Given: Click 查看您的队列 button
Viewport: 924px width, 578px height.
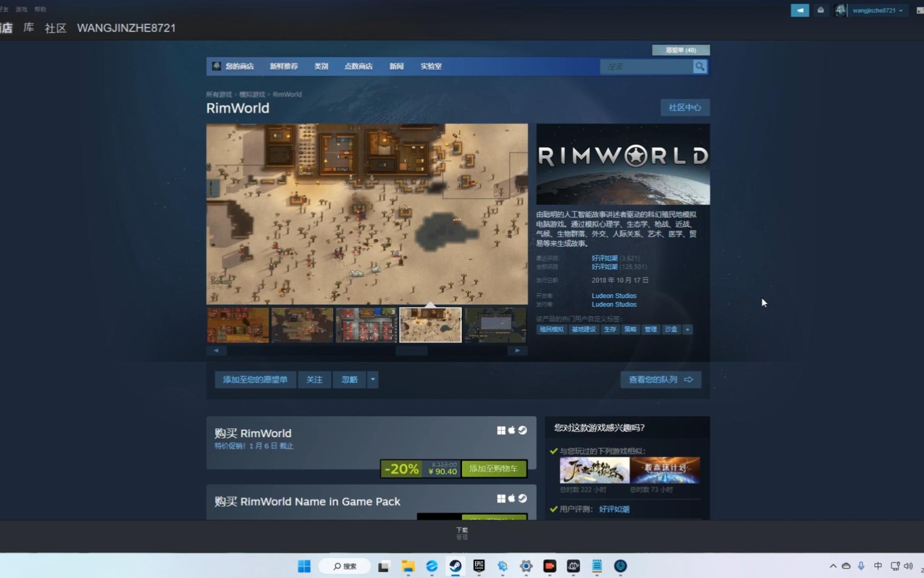Looking at the screenshot, I should [661, 379].
